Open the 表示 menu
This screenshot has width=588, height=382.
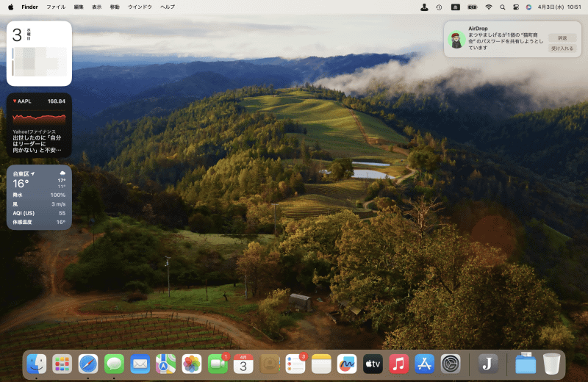97,7
